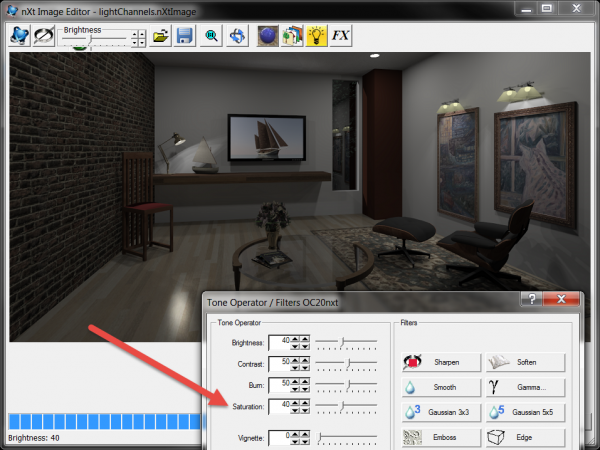This screenshot has width=600, height=450.
Task: Click the Vignette value field
Action: (x=279, y=438)
